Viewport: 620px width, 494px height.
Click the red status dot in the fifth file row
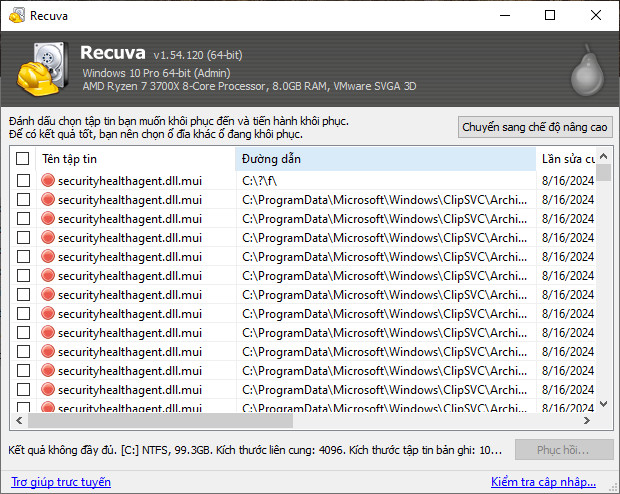(x=47, y=257)
